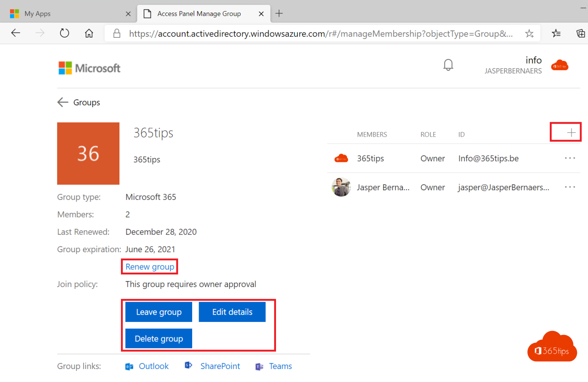Open the group's Outlook link icon
This screenshot has height=382, width=588.
coord(129,366)
